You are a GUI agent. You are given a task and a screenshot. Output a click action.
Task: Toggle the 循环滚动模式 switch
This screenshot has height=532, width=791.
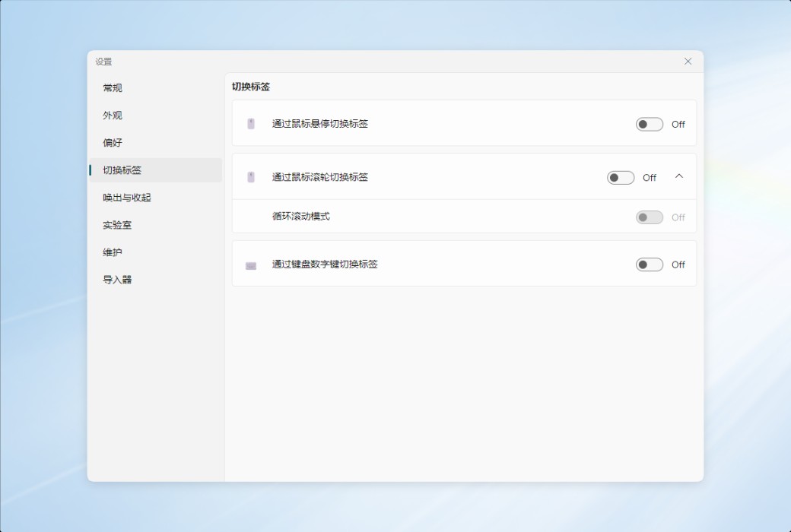click(x=650, y=217)
